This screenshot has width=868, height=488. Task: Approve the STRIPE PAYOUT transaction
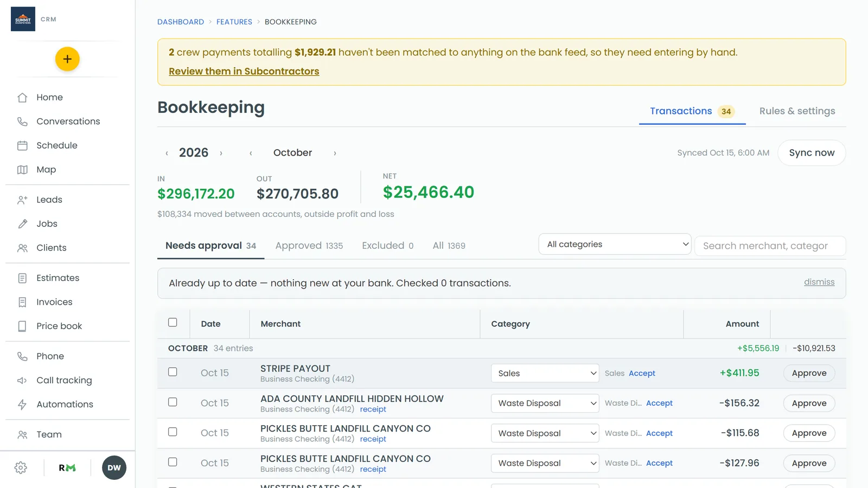click(x=809, y=373)
